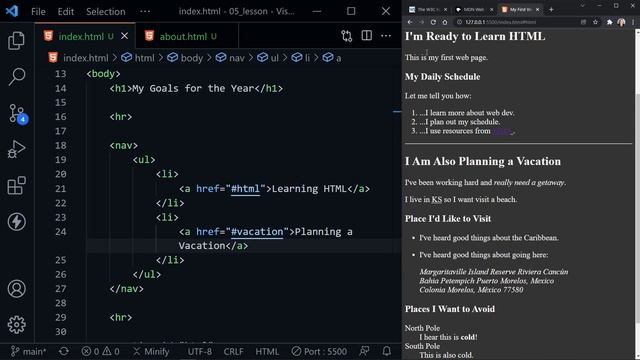Click index.html in the breadcrumb

coord(86,58)
